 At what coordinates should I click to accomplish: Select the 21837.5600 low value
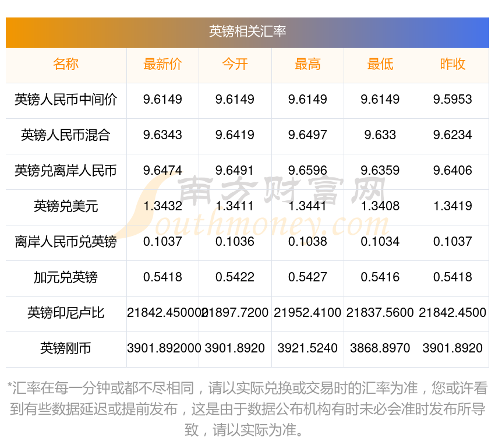click(380, 313)
